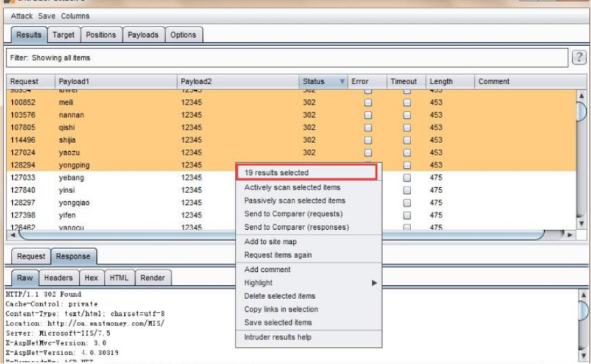
Task: Select the payload yongping cell
Action: [x=74, y=165]
